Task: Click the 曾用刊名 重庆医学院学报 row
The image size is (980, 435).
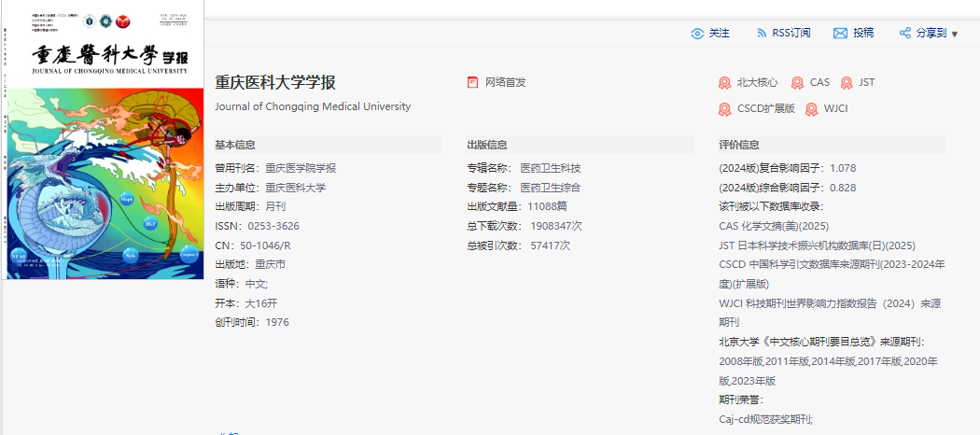Action: point(275,168)
